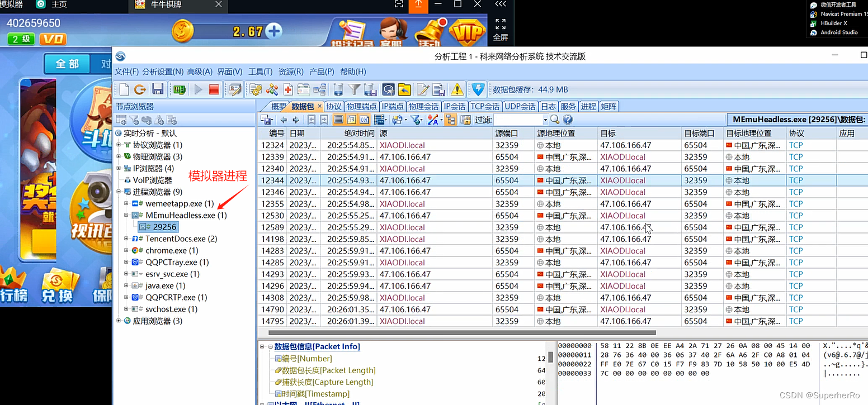Open the 分析设置(N) menu

(x=163, y=72)
